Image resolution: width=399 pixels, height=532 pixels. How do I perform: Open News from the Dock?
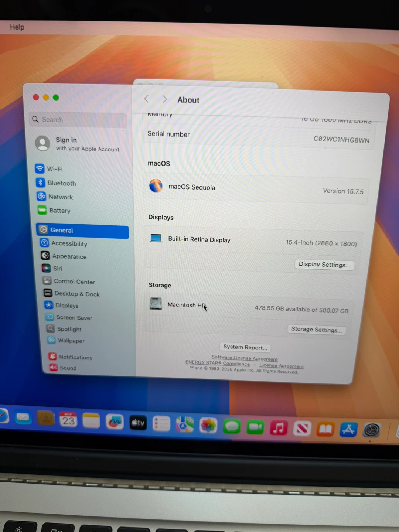tap(302, 429)
